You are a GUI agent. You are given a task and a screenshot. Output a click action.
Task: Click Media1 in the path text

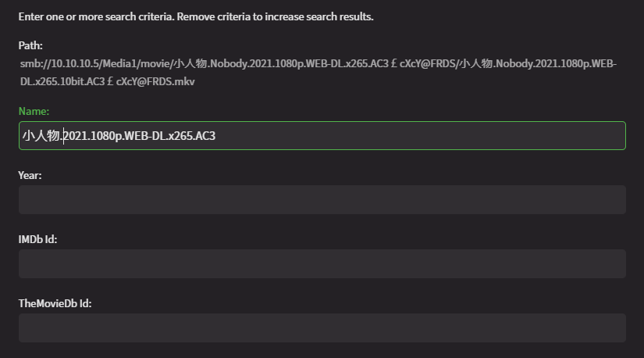tap(119, 64)
